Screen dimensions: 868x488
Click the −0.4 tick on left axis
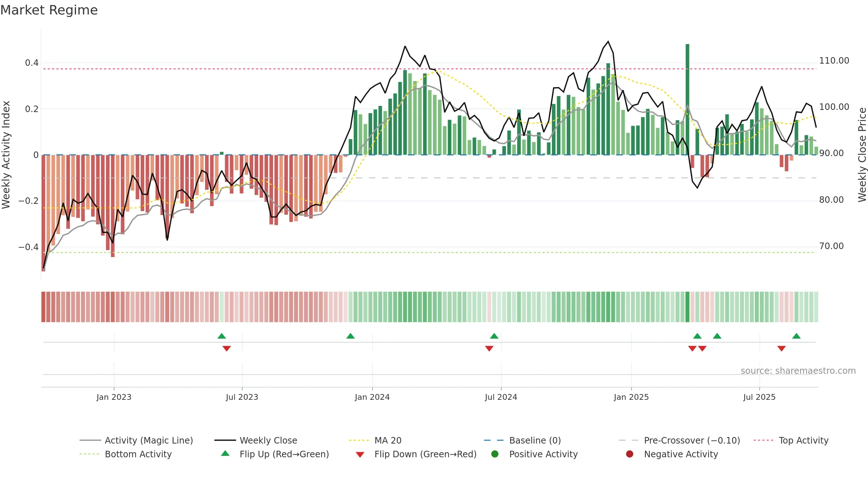tap(29, 247)
